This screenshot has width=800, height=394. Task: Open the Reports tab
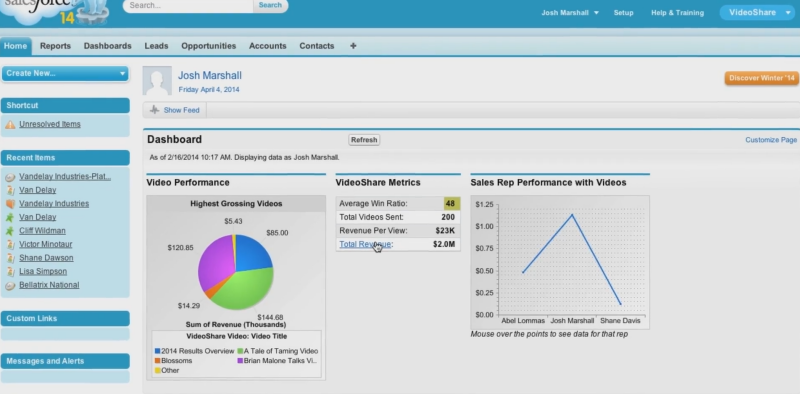pos(55,46)
